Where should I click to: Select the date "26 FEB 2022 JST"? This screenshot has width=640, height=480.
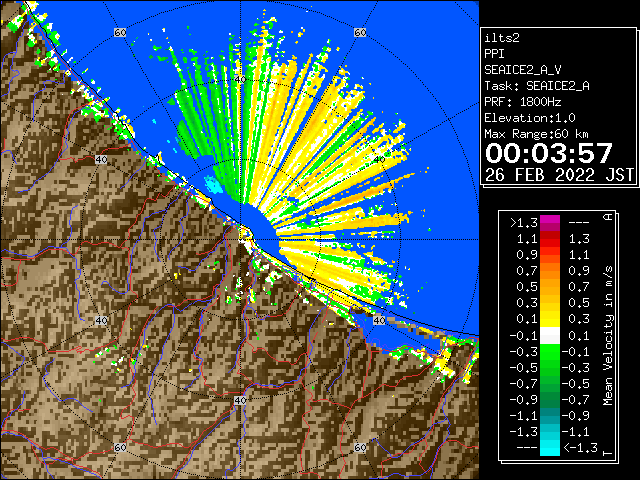pos(559,175)
